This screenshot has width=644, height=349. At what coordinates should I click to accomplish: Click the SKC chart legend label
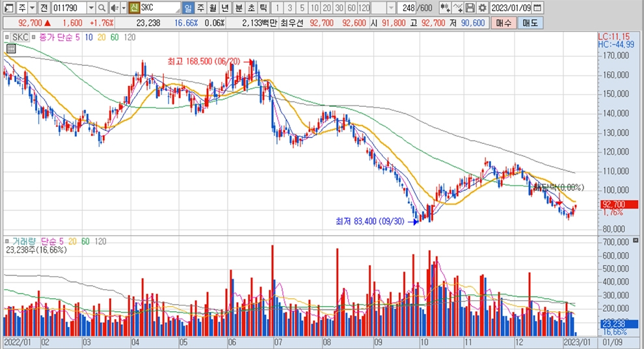[20, 37]
